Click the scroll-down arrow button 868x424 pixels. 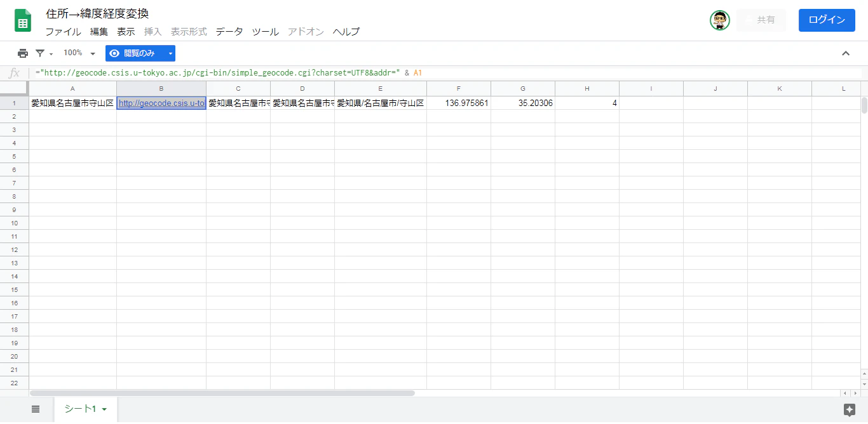point(864,384)
